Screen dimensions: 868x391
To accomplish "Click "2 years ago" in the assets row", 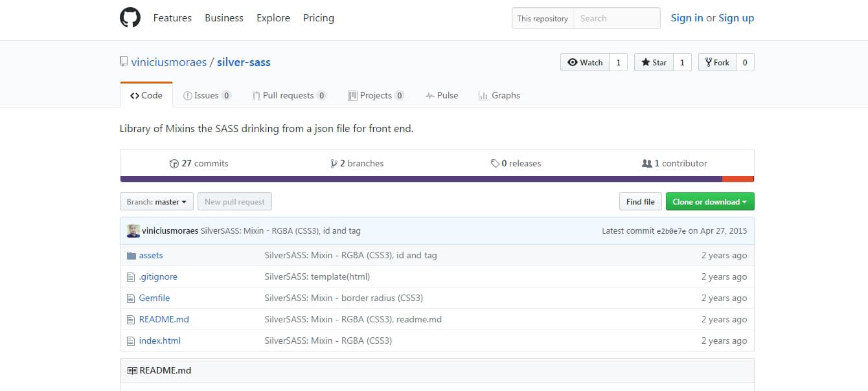I will (724, 256).
